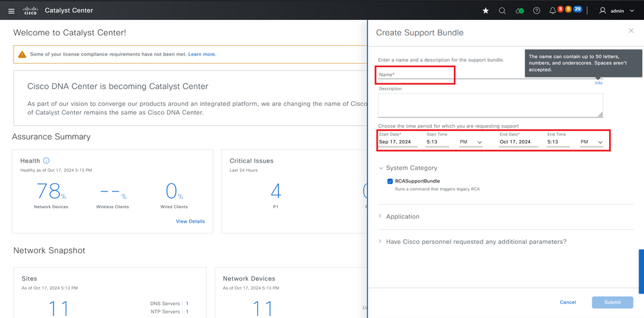Image resolution: width=644 pixels, height=318 pixels.
Task: Click the Info link beside Name
Action: coord(598,83)
